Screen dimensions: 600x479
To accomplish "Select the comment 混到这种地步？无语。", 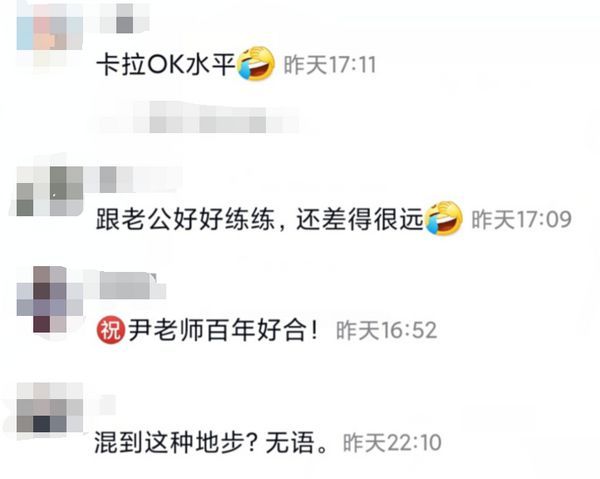I will [x=211, y=443].
